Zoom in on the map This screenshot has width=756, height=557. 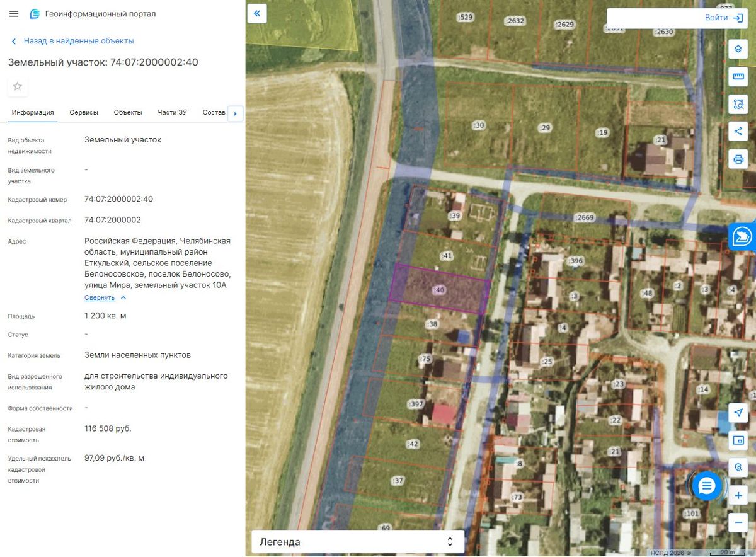(738, 495)
